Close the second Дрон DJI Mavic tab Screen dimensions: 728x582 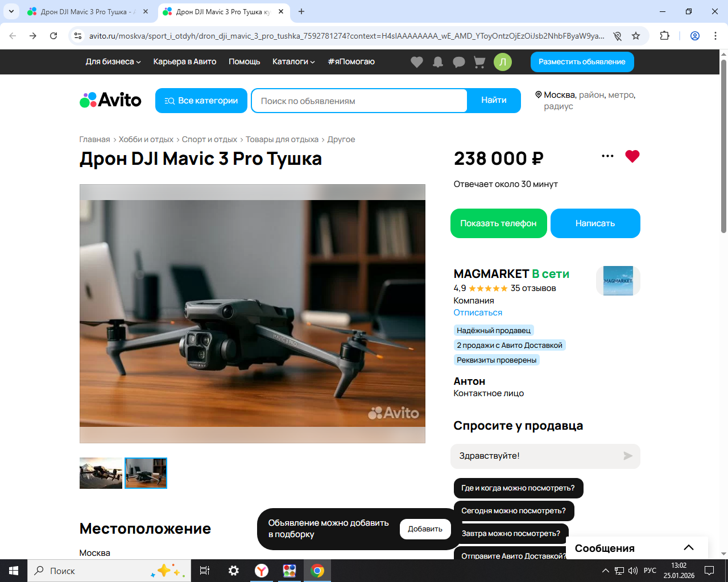click(x=281, y=11)
